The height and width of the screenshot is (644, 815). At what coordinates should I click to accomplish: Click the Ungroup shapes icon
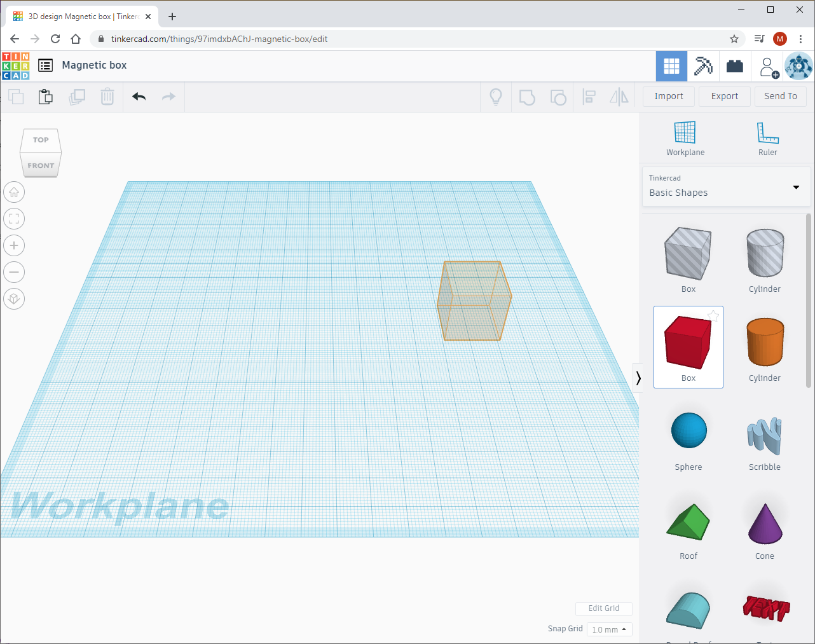coord(558,97)
